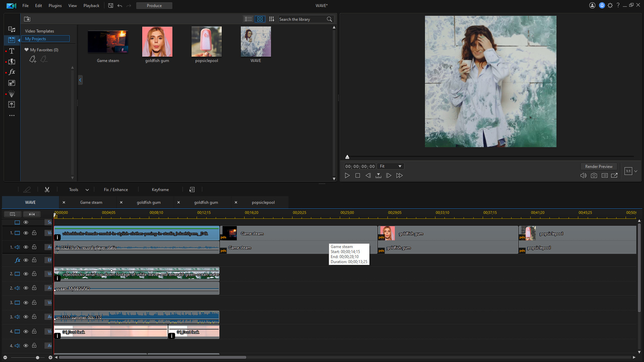
Task: Switch to the Game steam timeline tab
Action: [x=91, y=202]
